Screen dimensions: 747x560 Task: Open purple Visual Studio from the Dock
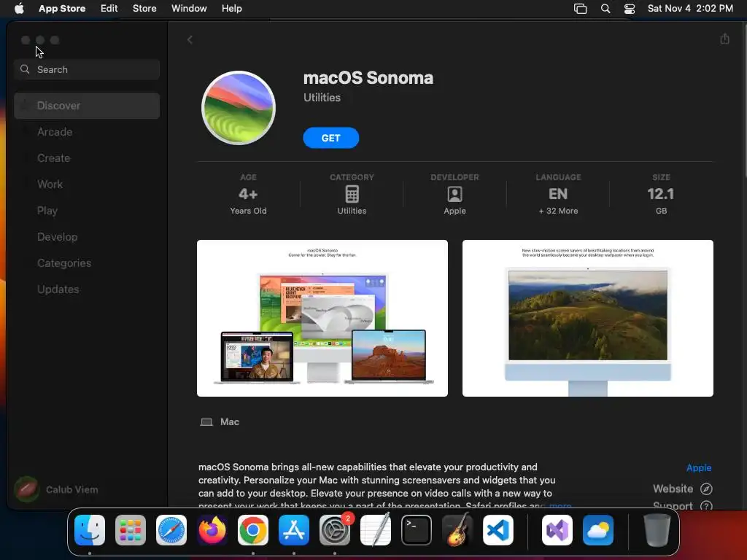pyautogui.click(x=557, y=530)
